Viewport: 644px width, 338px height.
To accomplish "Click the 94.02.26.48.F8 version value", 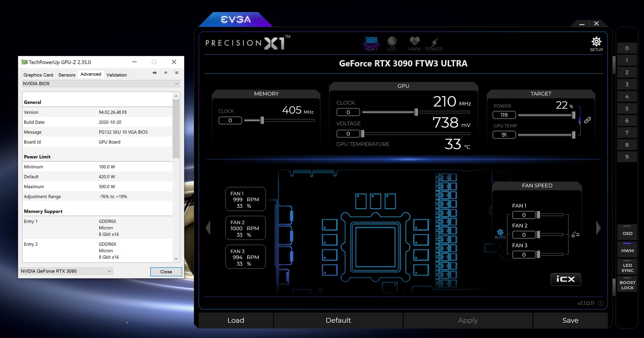I will click(x=113, y=112).
